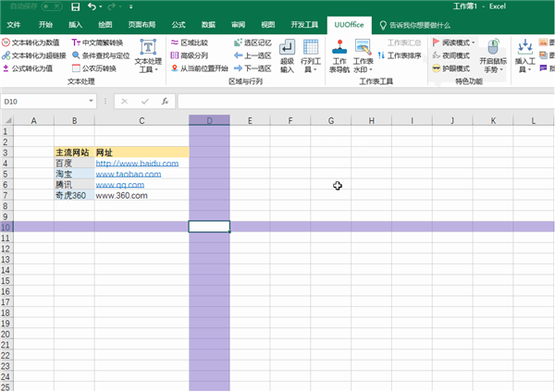
Task: Follow the www.taobao.com link
Action: point(129,174)
